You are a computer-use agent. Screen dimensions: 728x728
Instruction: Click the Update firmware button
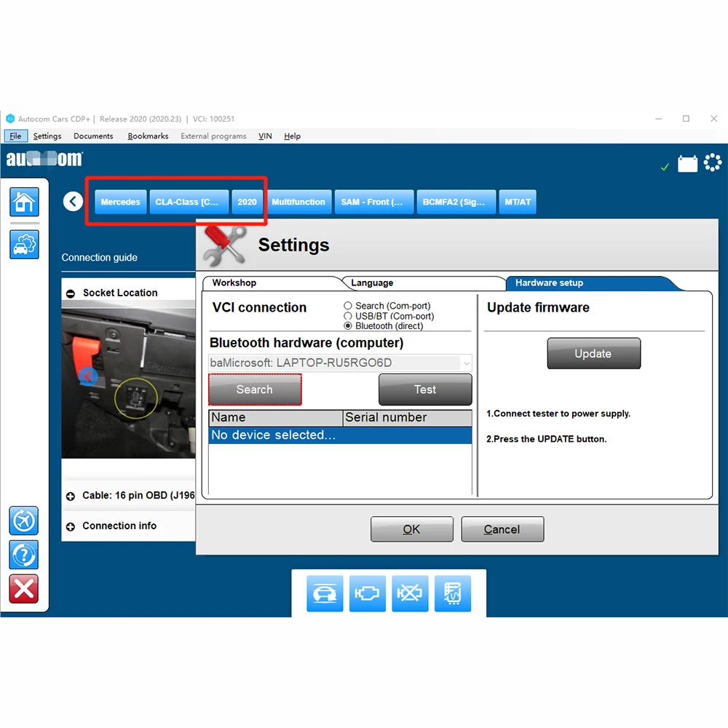coord(594,353)
